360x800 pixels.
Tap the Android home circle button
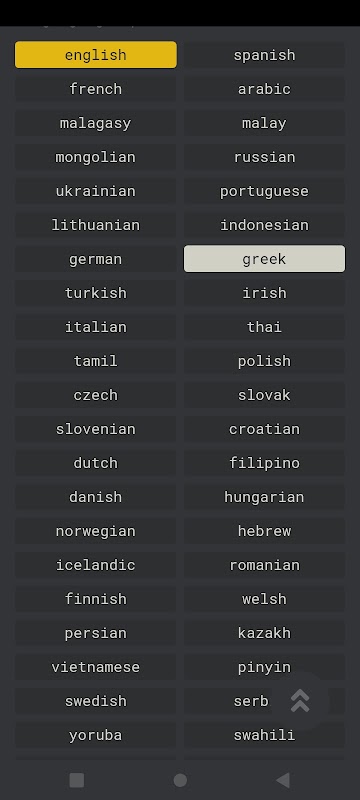[180, 780]
